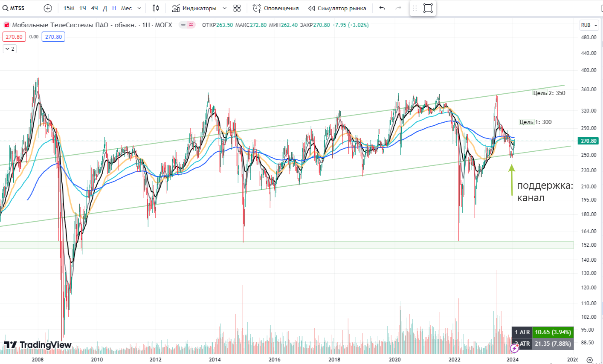Click the 1 ATR value 10.65 (3.94%)

click(x=553, y=332)
